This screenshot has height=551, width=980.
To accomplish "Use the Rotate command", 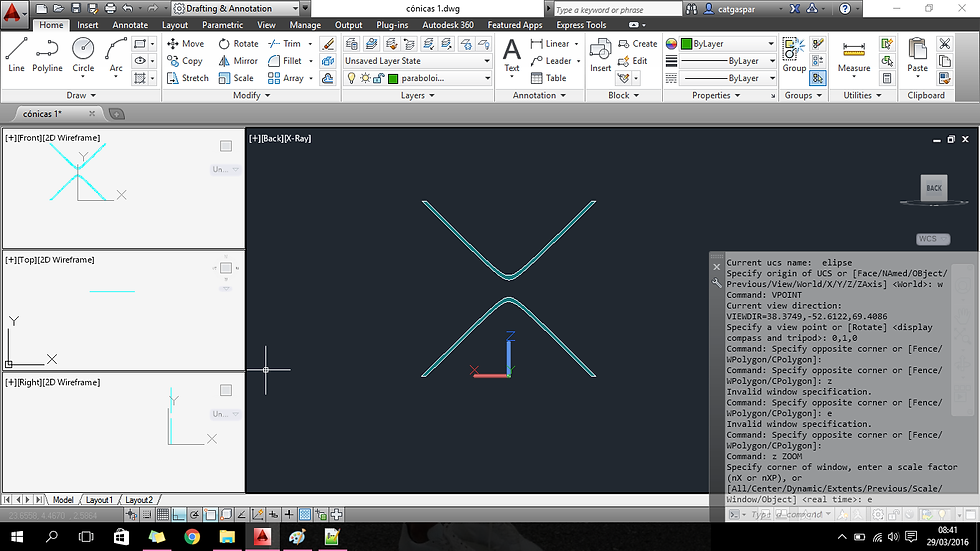I will pyautogui.click(x=238, y=44).
